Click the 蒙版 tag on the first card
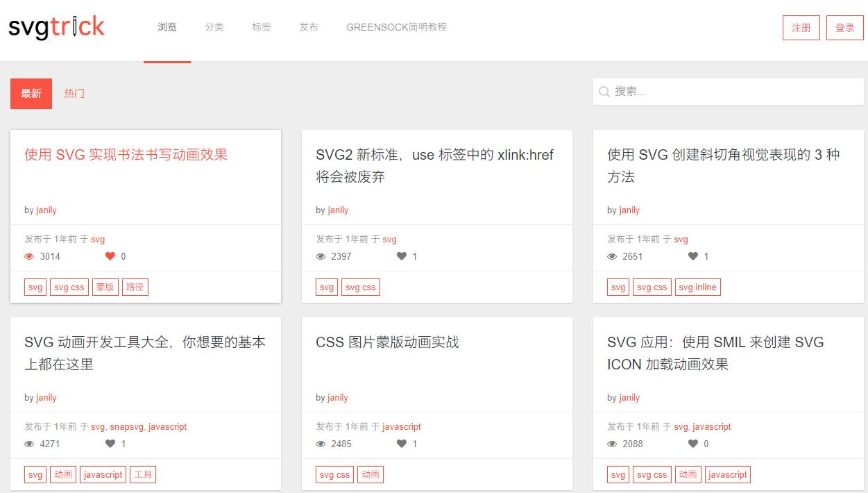This screenshot has width=868, height=493. click(x=105, y=287)
